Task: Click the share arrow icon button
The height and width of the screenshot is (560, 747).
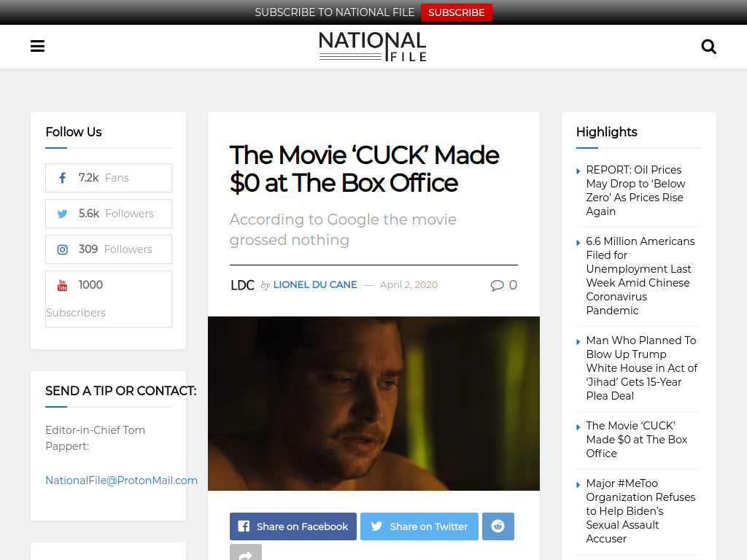Action: coord(245,553)
